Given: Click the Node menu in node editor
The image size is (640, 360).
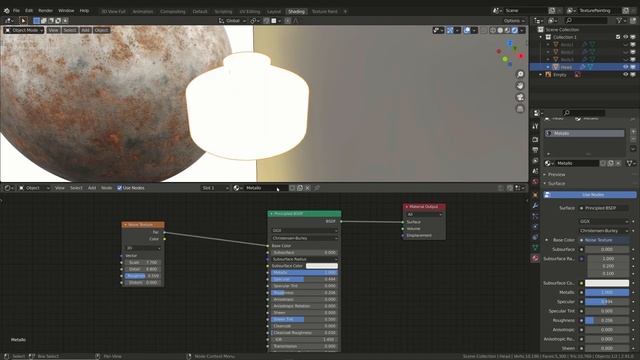Looking at the screenshot, I should click(x=106, y=188).
